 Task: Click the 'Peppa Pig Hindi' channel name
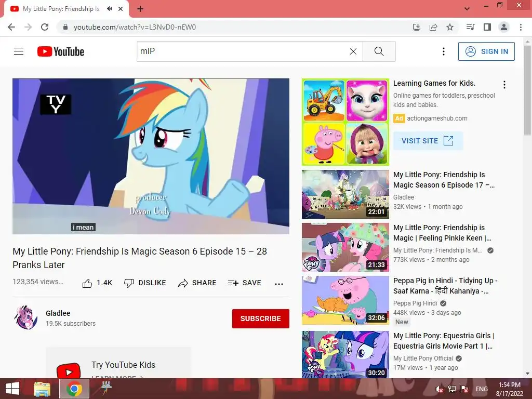pos(415,303)
